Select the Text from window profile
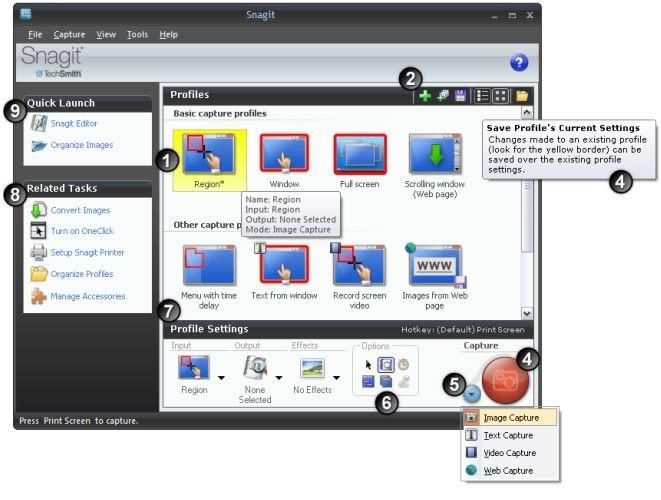This screenshot has height=500, width=661. coord(284,272)
